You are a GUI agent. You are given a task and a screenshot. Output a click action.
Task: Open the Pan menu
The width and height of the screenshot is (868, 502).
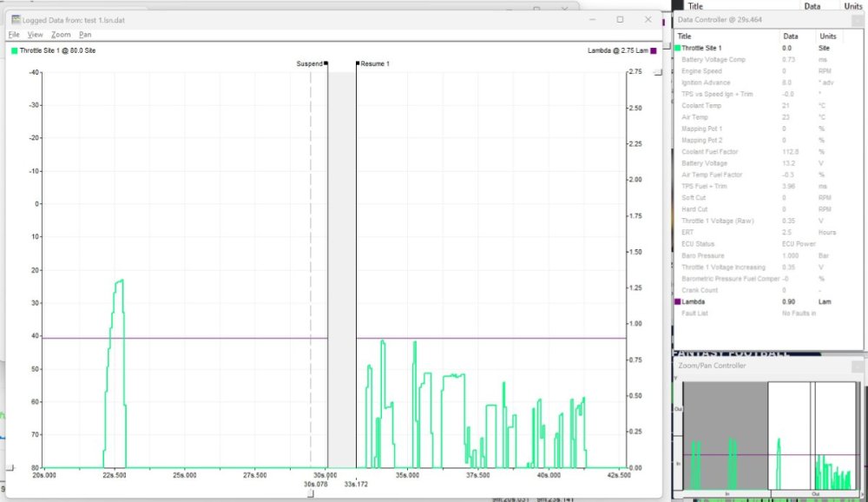pyautogui.click(x=85, y=35)
